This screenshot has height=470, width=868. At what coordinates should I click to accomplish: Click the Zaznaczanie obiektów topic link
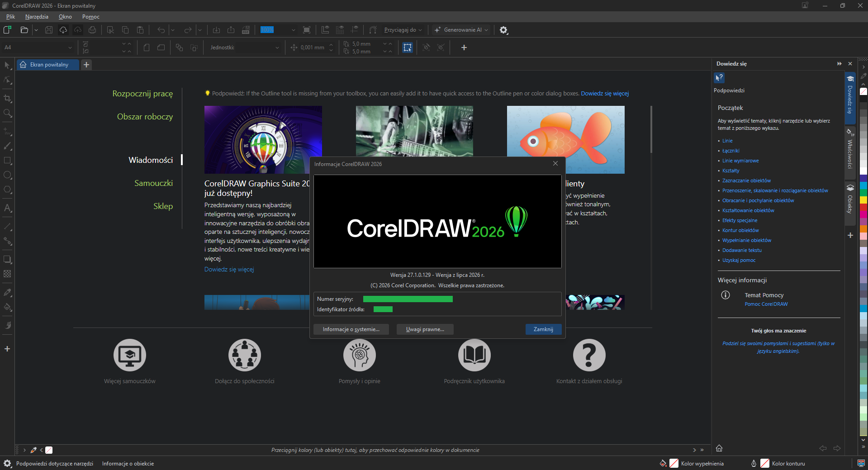[746, 180]
